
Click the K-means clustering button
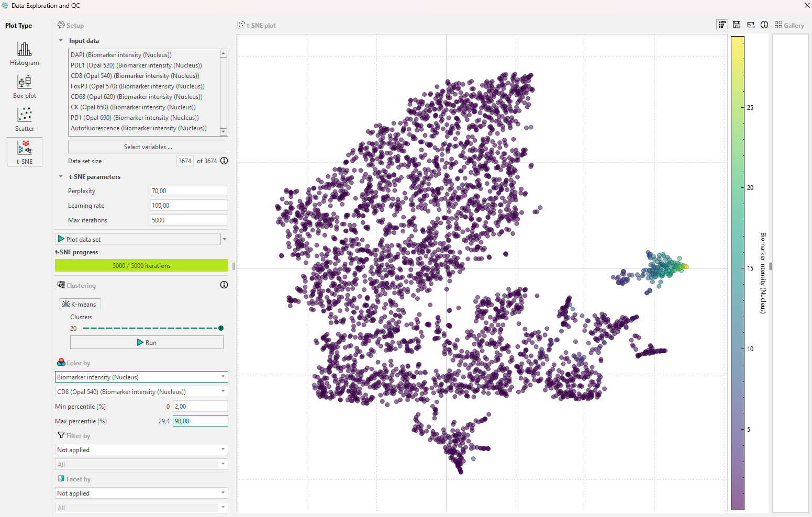80,304
